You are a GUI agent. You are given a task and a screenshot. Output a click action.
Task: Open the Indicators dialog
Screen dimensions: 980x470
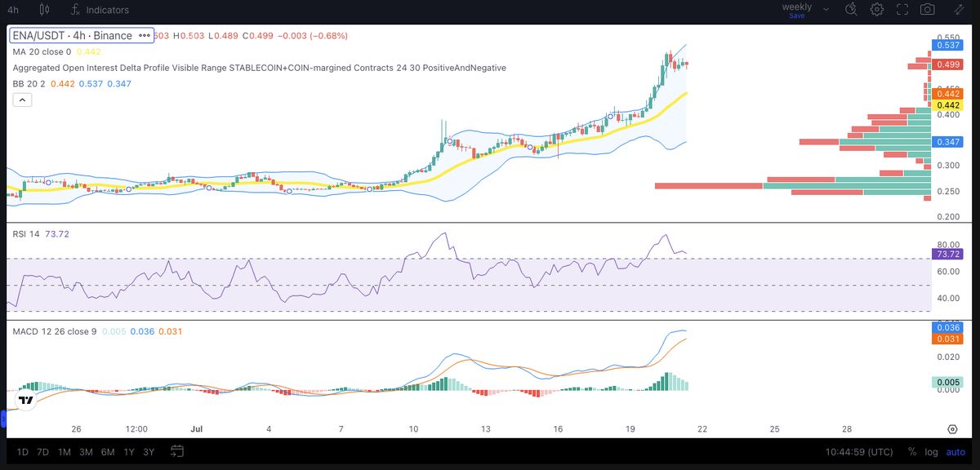[100, 10]
